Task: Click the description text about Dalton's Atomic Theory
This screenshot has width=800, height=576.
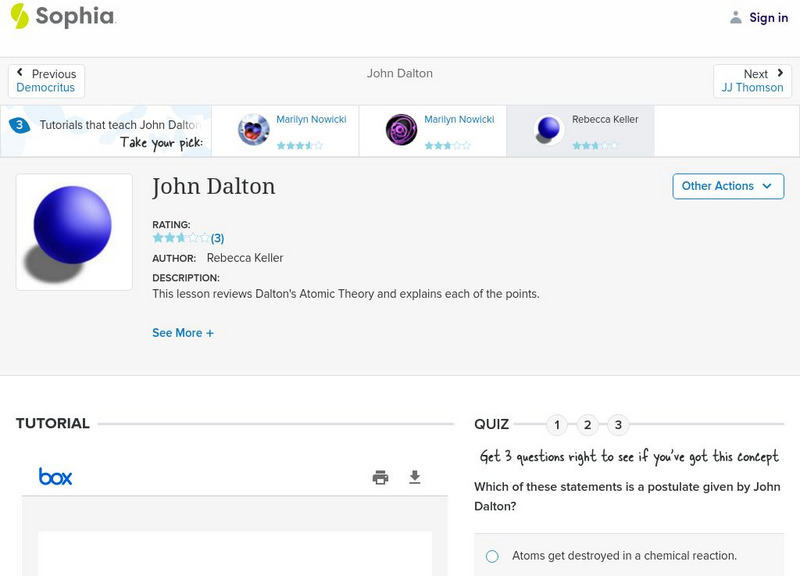Action: tap(345, 294)
